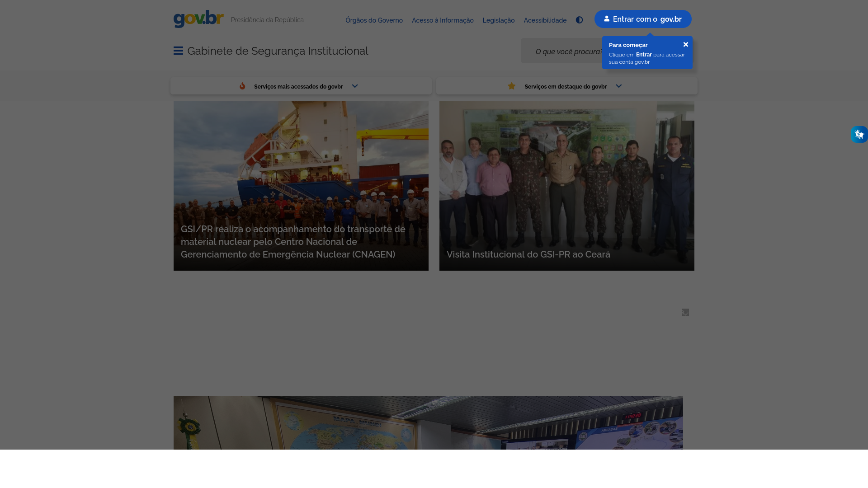
Task: Open the Órgãos do Governo link
Action: click(x=374, y=20)
